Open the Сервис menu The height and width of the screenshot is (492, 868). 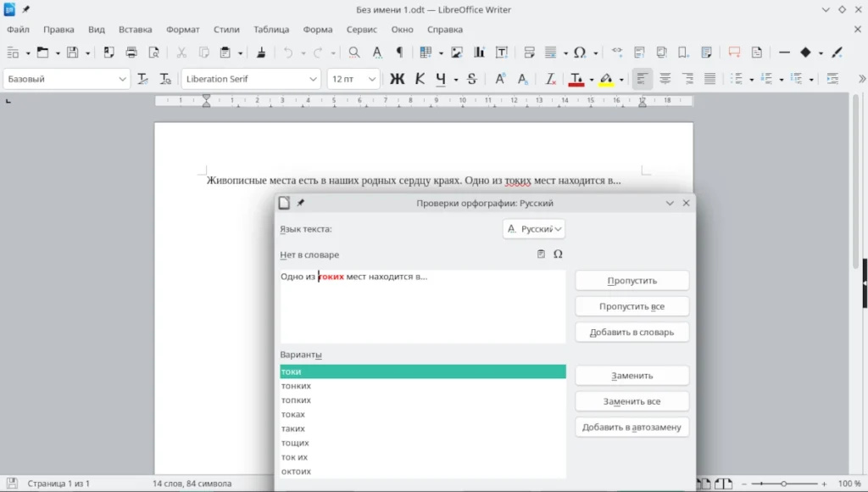[361, 30]
